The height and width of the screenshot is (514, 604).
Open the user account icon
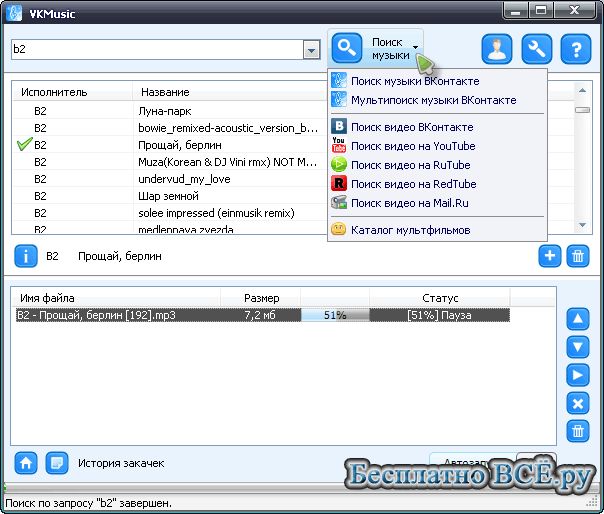point(497,49)
